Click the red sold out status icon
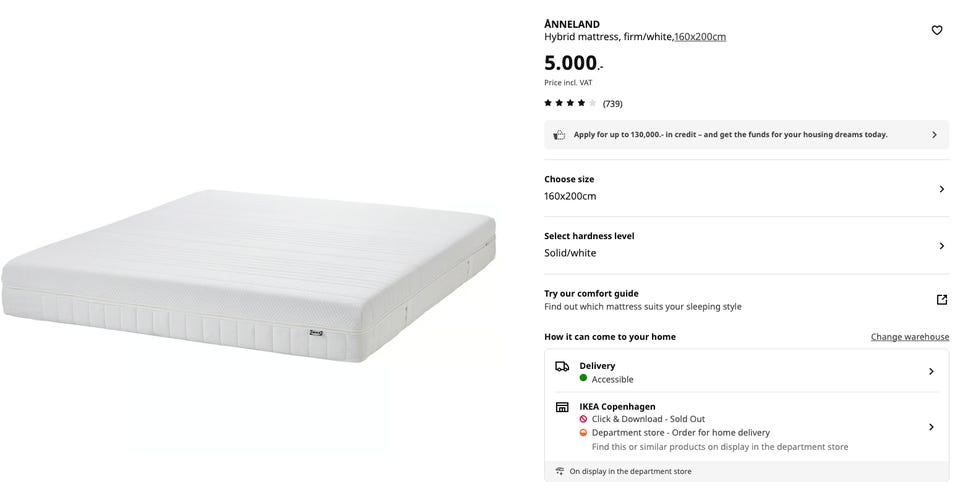Viewport: 960px width, 482px height. [583, 419]
